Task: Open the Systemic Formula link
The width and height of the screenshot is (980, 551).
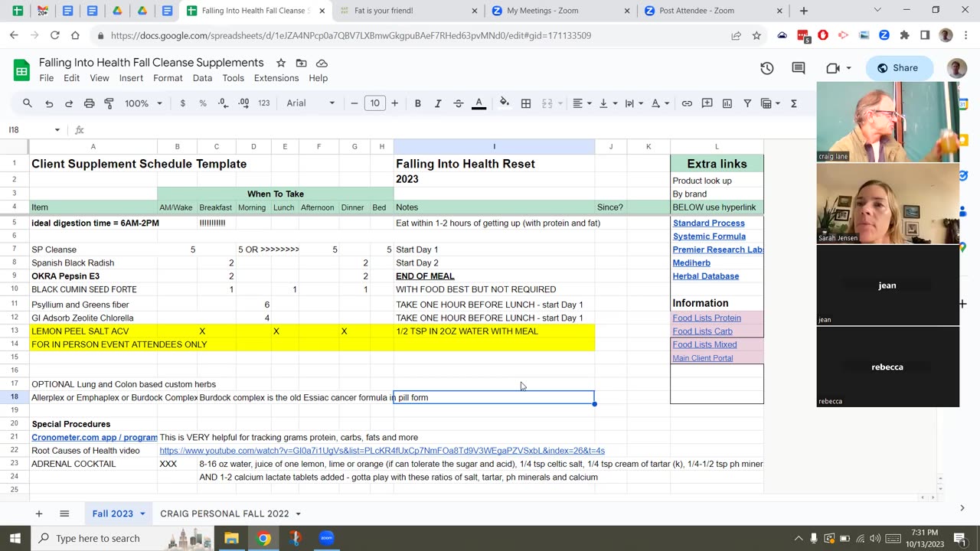Action: click(x=709, y=236)
